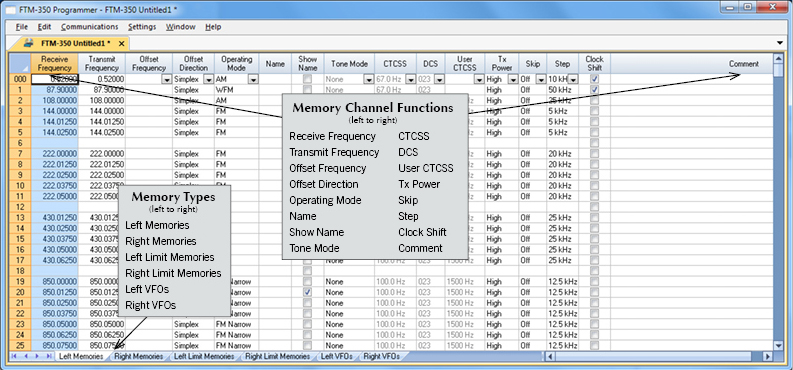The width and height of the screenshot is (793, 370).
Task: Go to next sheet tab arrow
Action: pyautogui.click(x=37, y=356)
